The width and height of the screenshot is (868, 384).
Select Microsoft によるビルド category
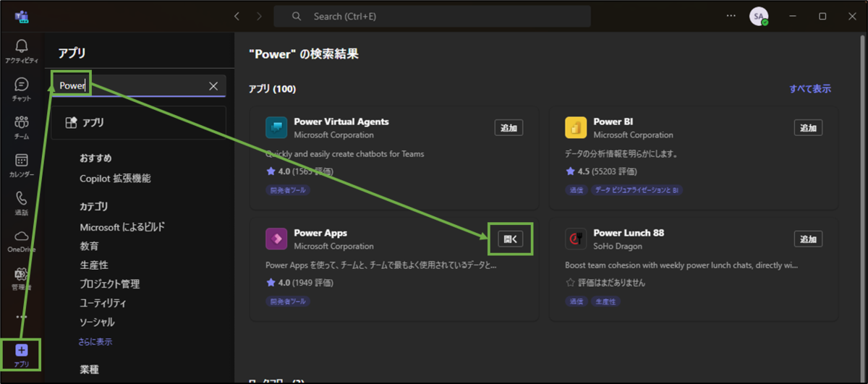(x=122, y=227)
